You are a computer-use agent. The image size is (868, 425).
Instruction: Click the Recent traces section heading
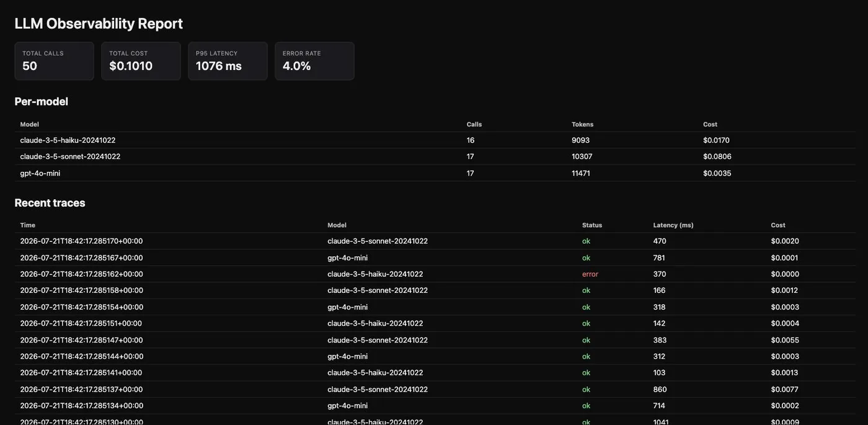click(50, 202)
